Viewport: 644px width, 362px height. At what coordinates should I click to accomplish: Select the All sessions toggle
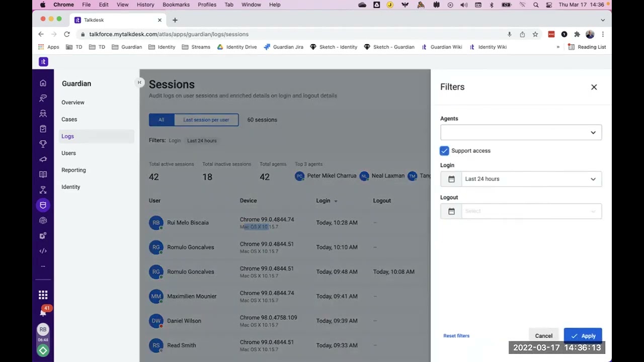click(x=161, y=120)
